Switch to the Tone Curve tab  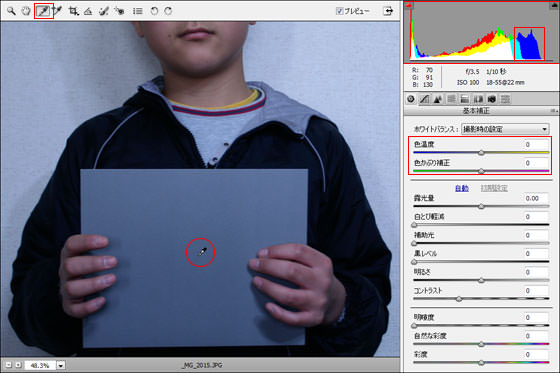pos(424,99)
